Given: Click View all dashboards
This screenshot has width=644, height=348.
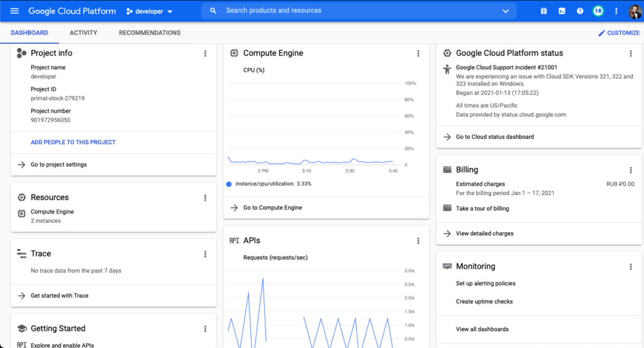Looking at the screenshot, I should tap(482, 329).
